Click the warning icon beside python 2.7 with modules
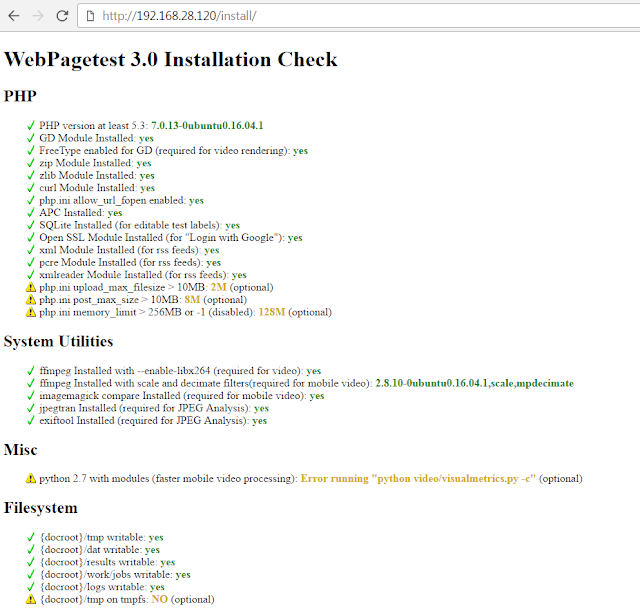The image size is (640, 611). (31, 478)
